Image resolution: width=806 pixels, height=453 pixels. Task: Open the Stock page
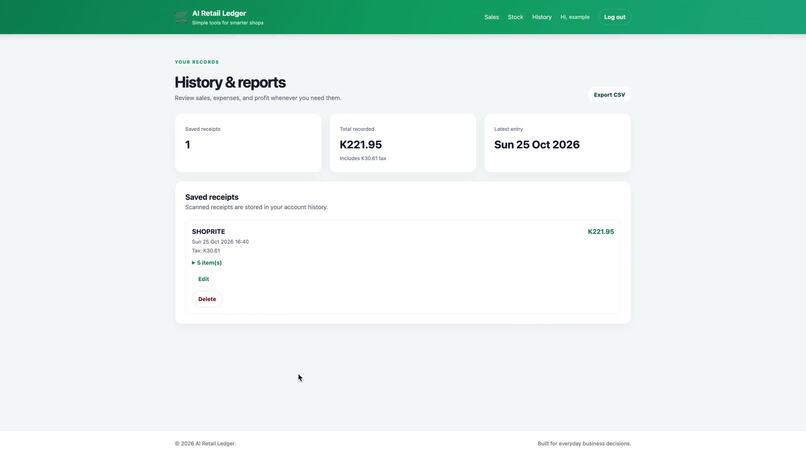click(x=515, y=17)
